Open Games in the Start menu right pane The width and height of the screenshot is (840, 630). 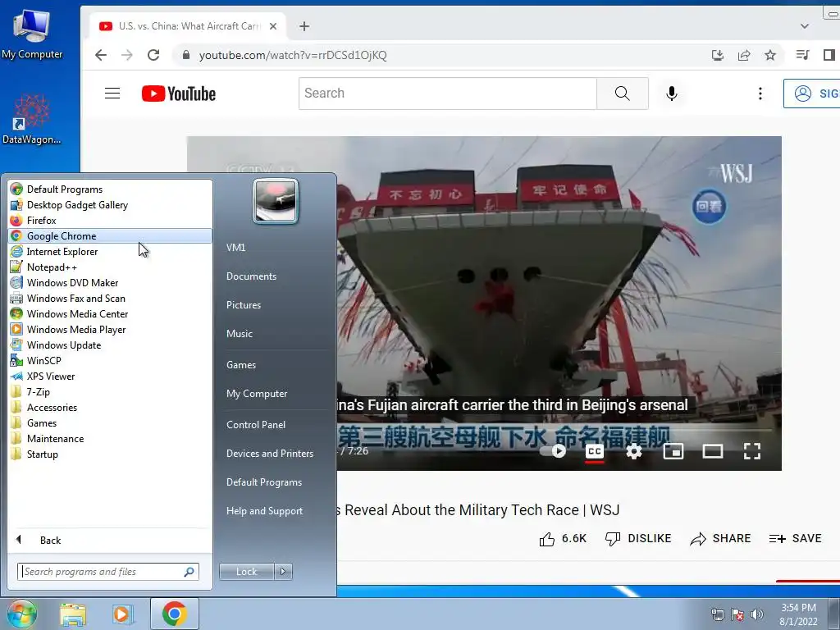click(x=241, y=365)
